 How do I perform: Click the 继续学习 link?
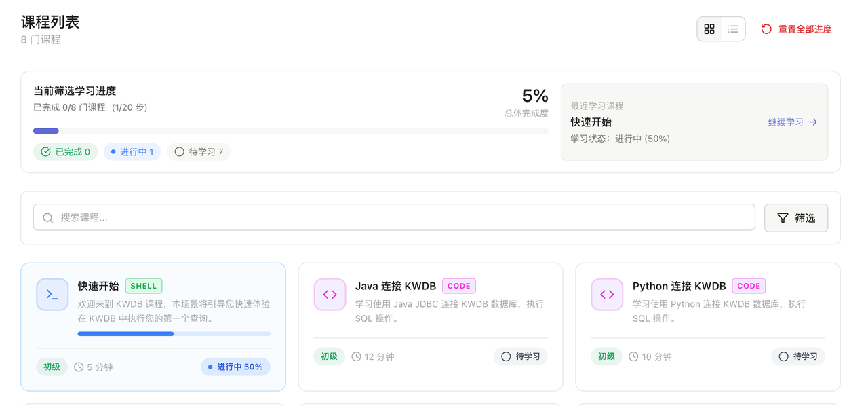785,122
